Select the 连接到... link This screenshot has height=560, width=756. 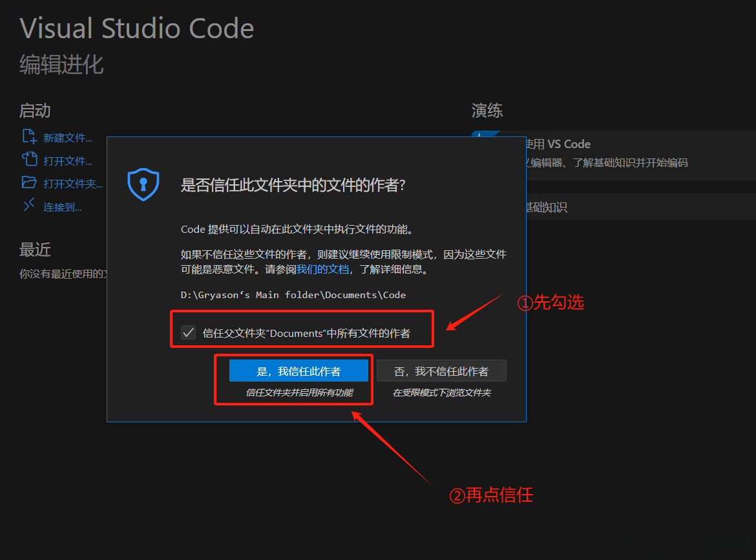(61, 206)
